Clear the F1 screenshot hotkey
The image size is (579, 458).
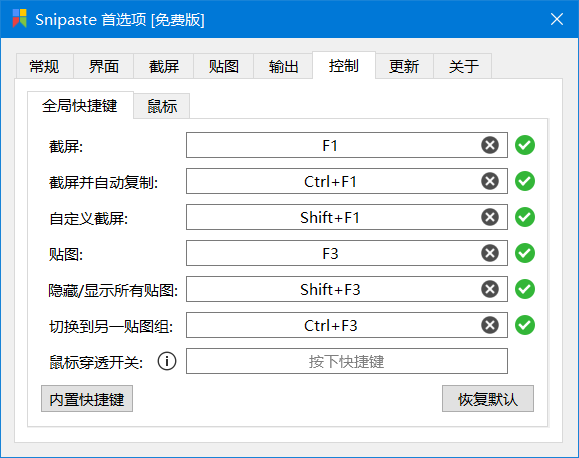(x=490, y=145)
